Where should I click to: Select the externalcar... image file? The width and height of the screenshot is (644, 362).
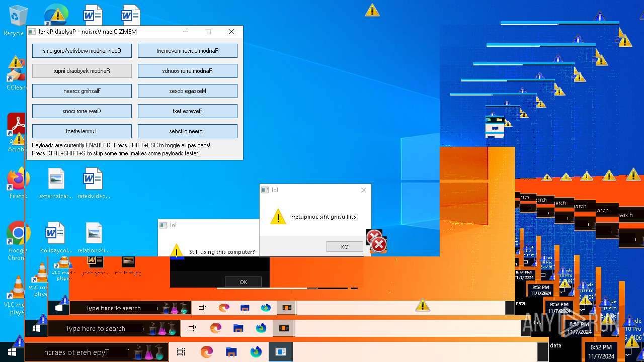coord(56,184)
